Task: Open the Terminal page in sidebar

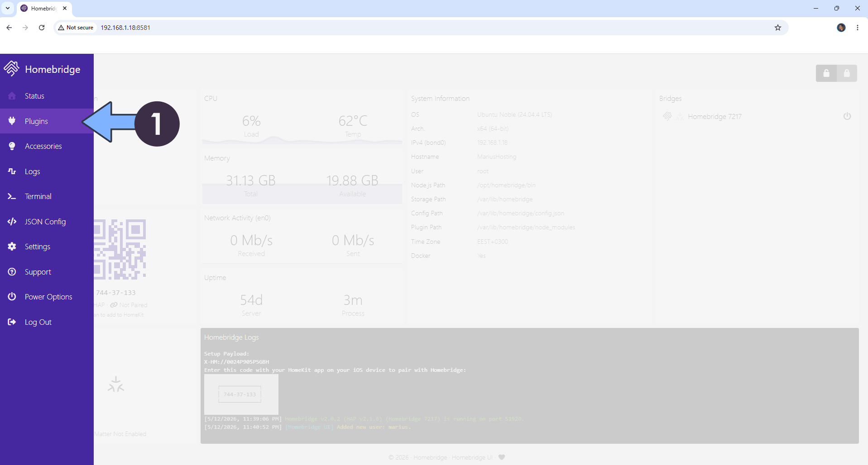Action: coord(47,196)
